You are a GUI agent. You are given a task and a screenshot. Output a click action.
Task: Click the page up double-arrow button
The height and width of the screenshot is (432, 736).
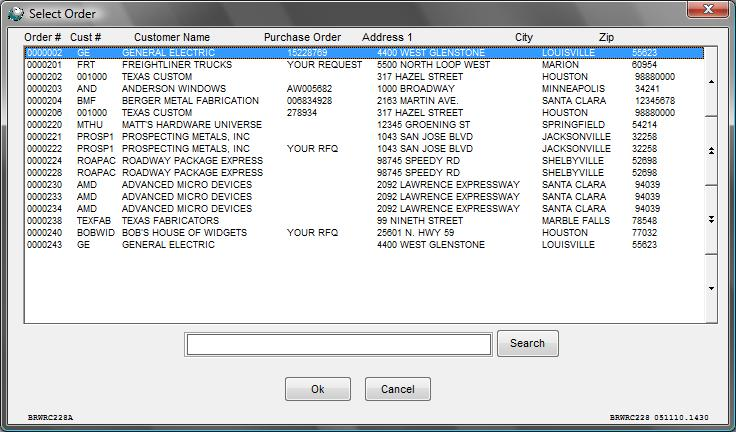pyautogui.click(x=711, y=151)
